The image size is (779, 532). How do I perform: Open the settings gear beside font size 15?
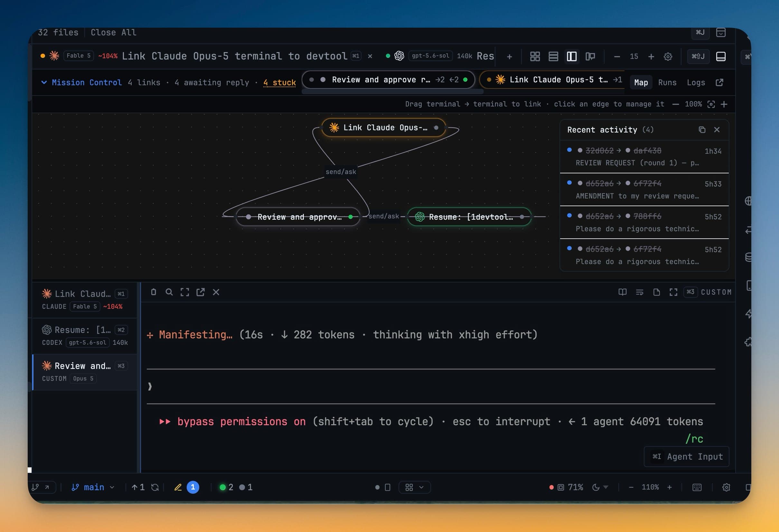(x=668, y=57)
